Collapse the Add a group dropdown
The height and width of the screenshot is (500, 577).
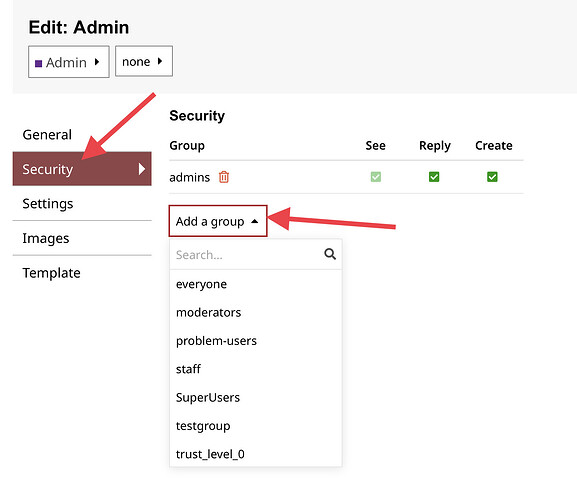coord(218,221)
